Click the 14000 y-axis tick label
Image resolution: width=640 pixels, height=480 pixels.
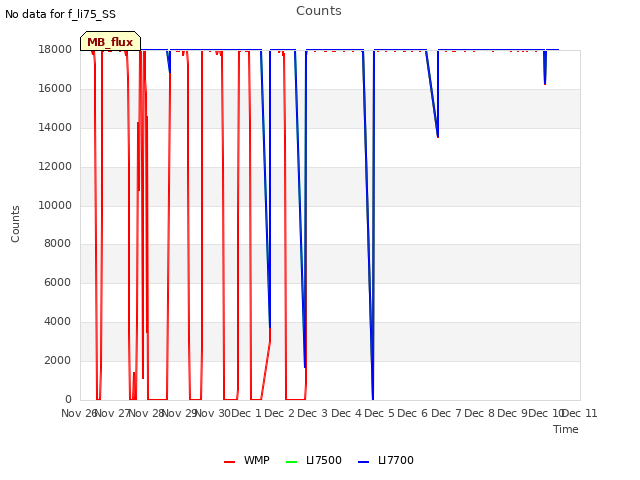pos(55,127)
